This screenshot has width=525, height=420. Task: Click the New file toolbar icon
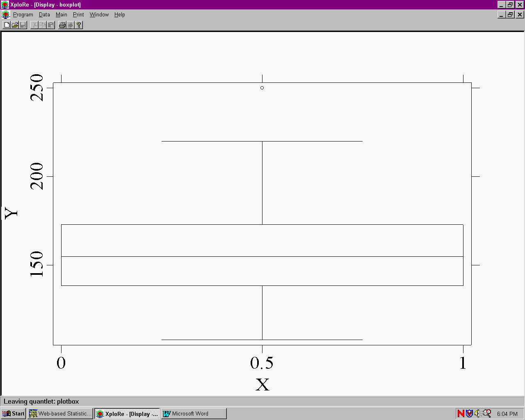click(7, 25)
